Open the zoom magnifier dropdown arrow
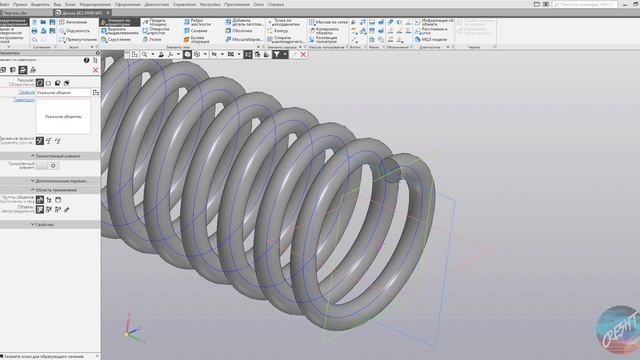640x360 pixels. (153, 54)
